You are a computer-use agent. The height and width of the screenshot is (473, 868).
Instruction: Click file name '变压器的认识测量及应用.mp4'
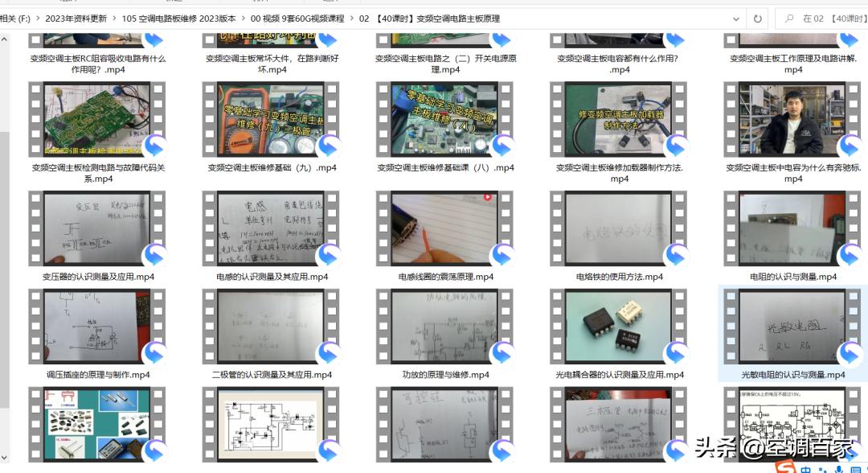(x=98, y=277)
